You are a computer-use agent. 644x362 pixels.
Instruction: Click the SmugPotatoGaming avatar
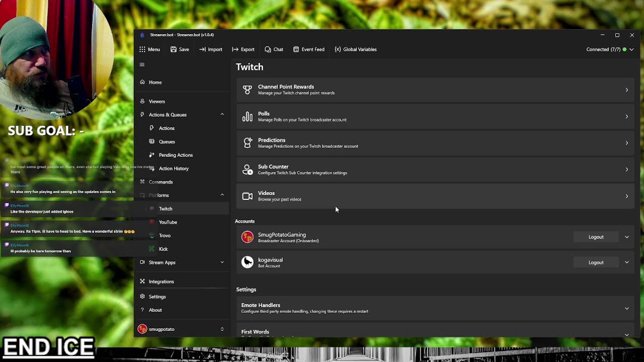coord(247,237)
